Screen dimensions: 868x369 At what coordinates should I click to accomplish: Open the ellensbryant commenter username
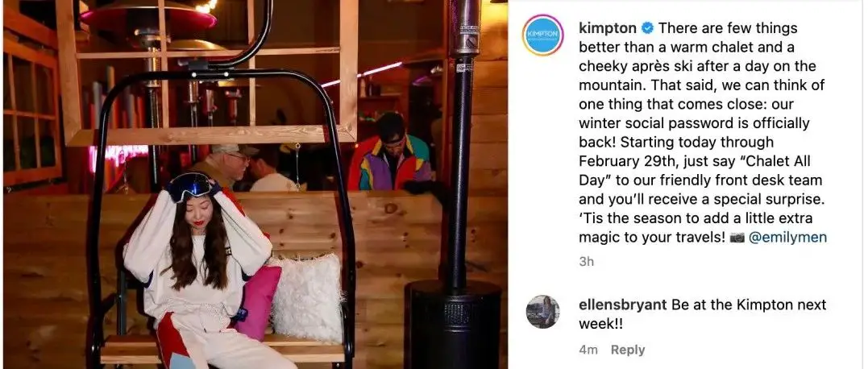tap(622, 305)
